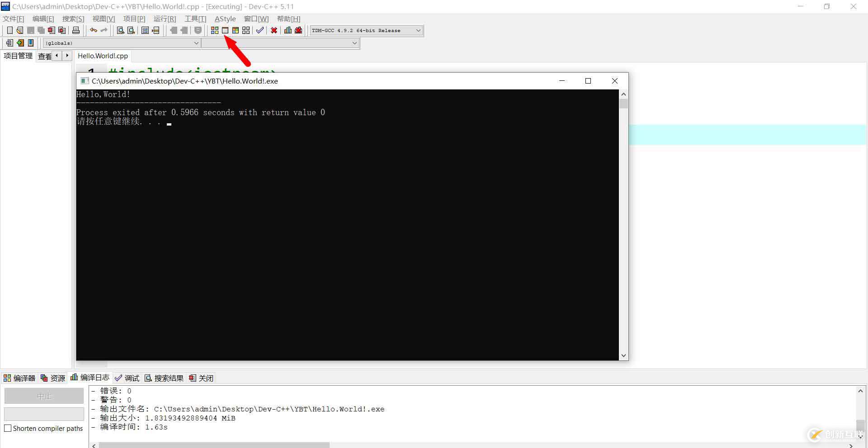
Task: Click the Close All toolbar icon
Action: coord(62,30)
